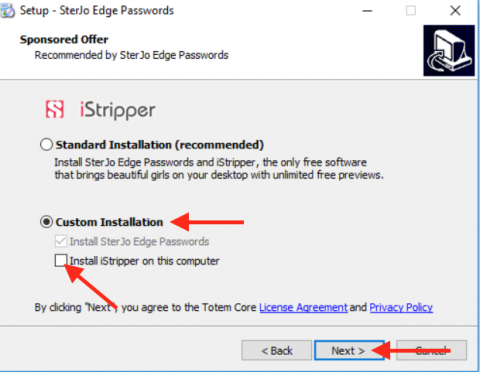Proceed by clicking Next button

click(348, 351)
